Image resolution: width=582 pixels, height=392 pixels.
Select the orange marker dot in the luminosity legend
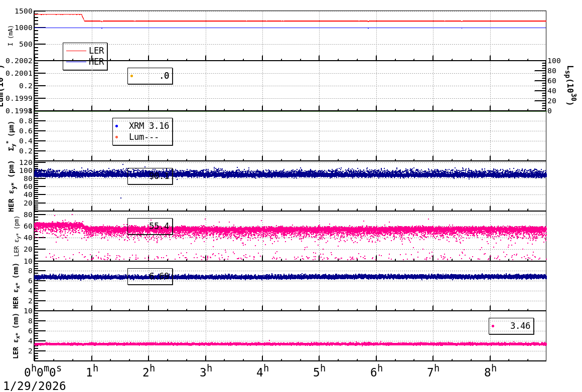[132, 76]
